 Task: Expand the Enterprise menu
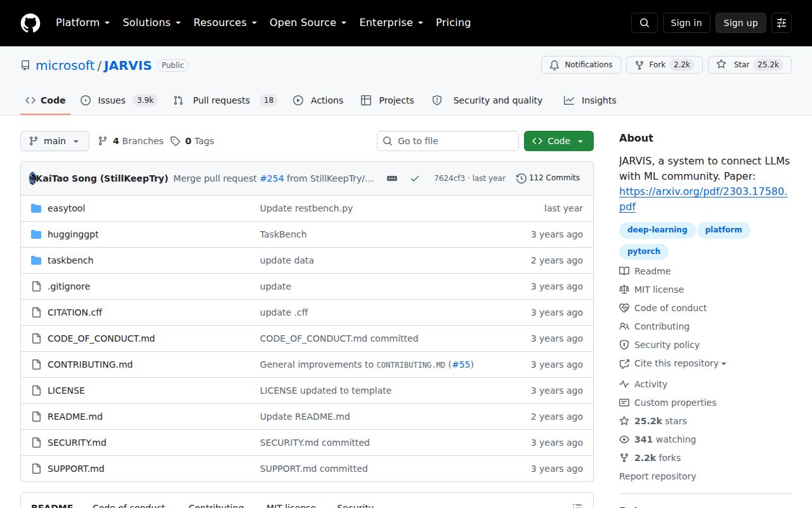coord(391,23)
